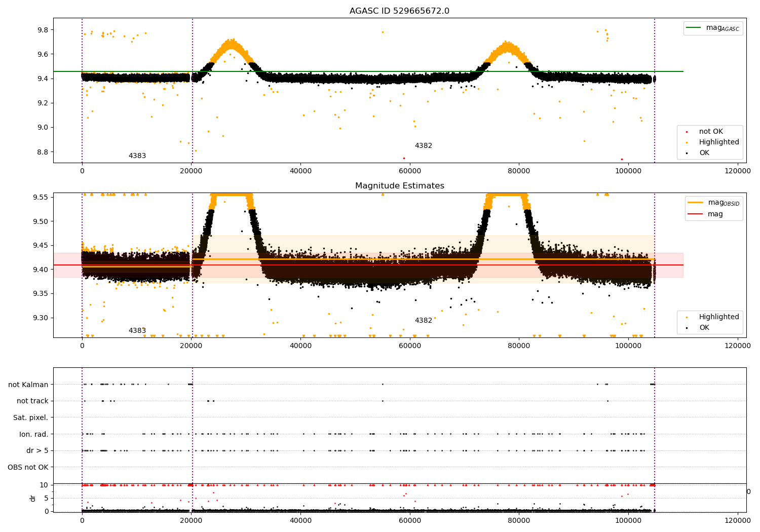760x532 pixels.
Task: Click the 4383 label in the top plot
Action: (x=137, y=156)
